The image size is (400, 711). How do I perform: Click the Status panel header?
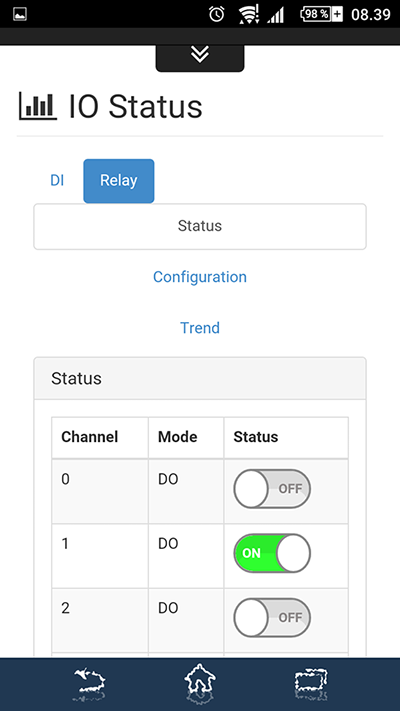coord(200,378)
